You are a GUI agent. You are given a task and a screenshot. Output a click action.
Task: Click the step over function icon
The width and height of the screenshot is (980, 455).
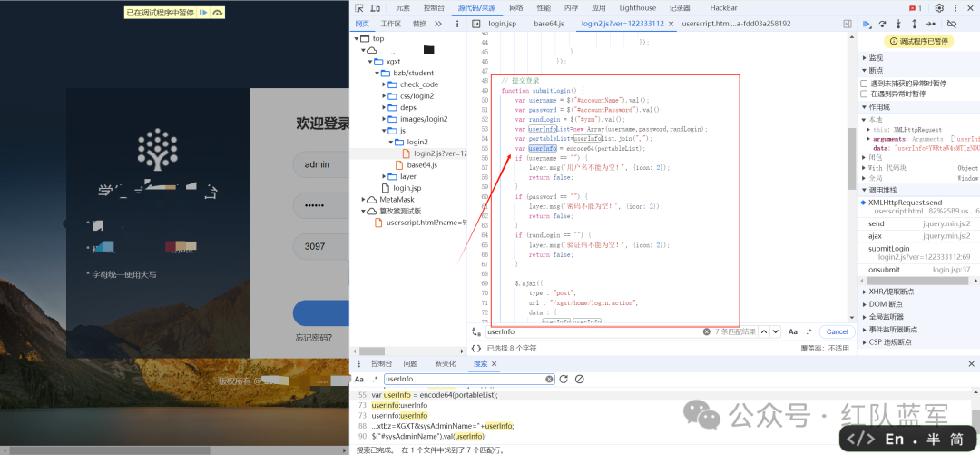click(884, 25)
